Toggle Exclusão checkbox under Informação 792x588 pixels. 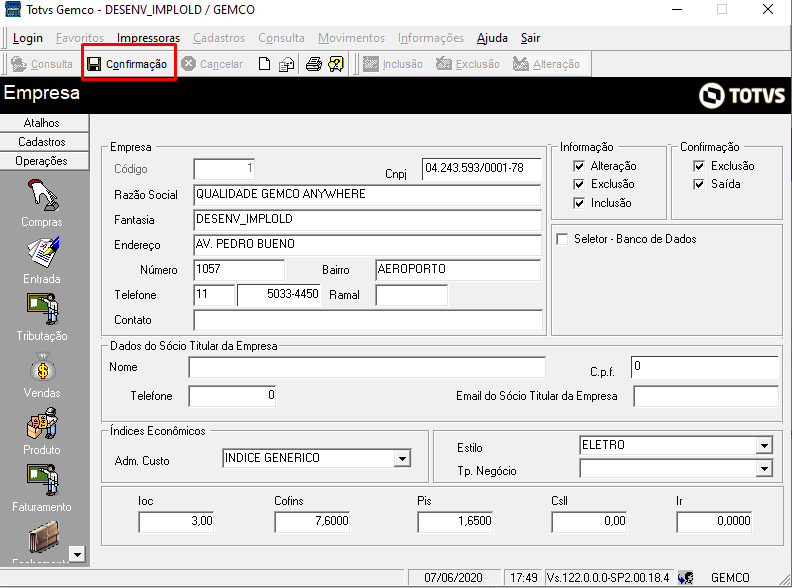tap(579, 184)
